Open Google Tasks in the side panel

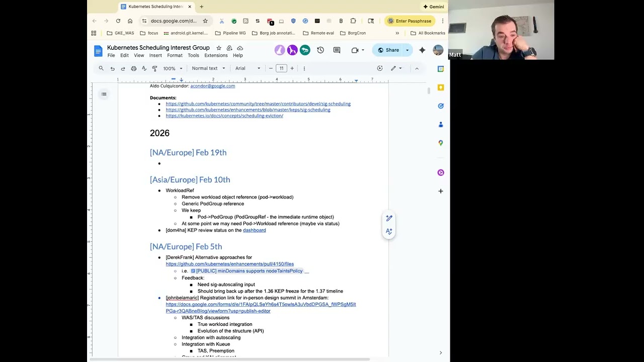[x=441, y=106]
